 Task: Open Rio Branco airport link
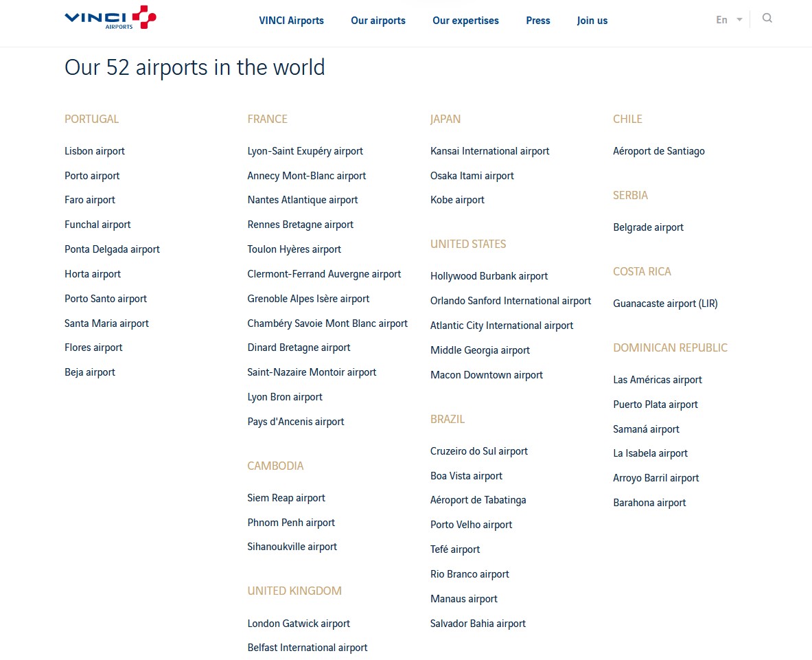coord(469,575)
